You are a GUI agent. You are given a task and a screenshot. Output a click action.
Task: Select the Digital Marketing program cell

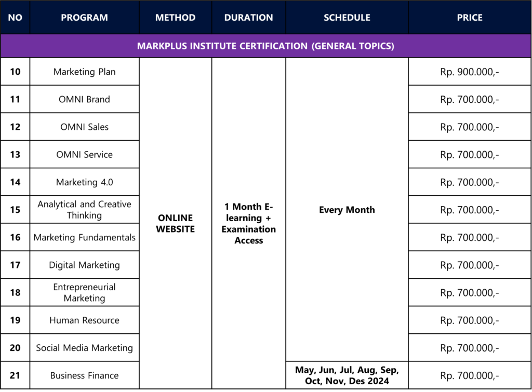pyautogui.click(x=84, y=265)
